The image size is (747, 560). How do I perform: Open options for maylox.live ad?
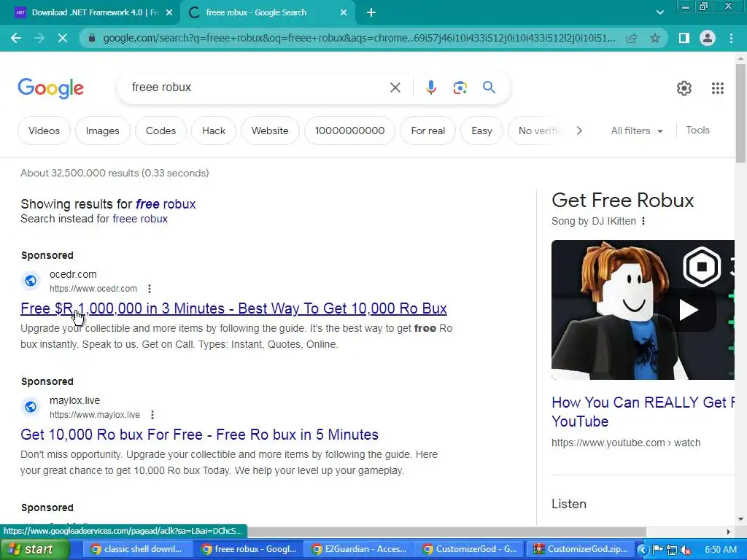tap(152, 415)
